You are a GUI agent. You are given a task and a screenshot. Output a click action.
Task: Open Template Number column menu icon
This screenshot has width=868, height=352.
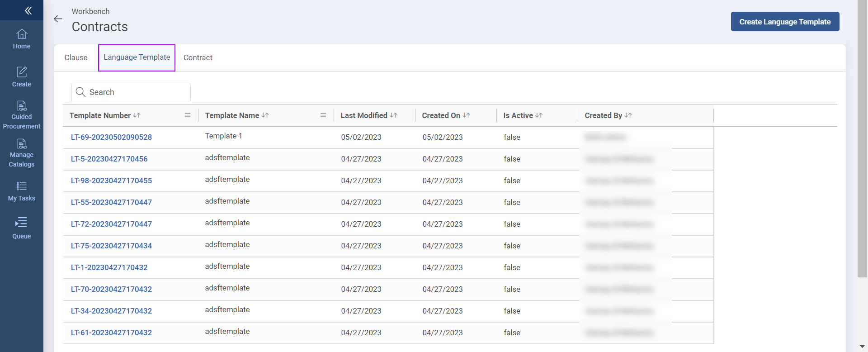tap(188, 115)
